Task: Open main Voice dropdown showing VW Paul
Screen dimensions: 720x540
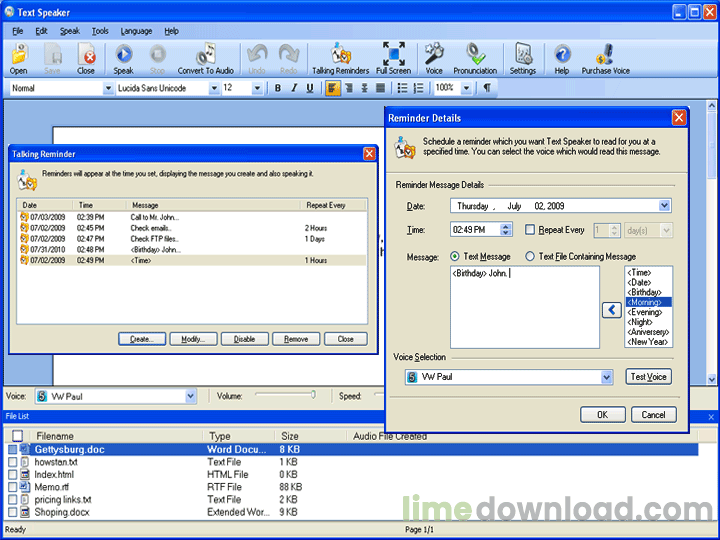Action: point(190,396)
